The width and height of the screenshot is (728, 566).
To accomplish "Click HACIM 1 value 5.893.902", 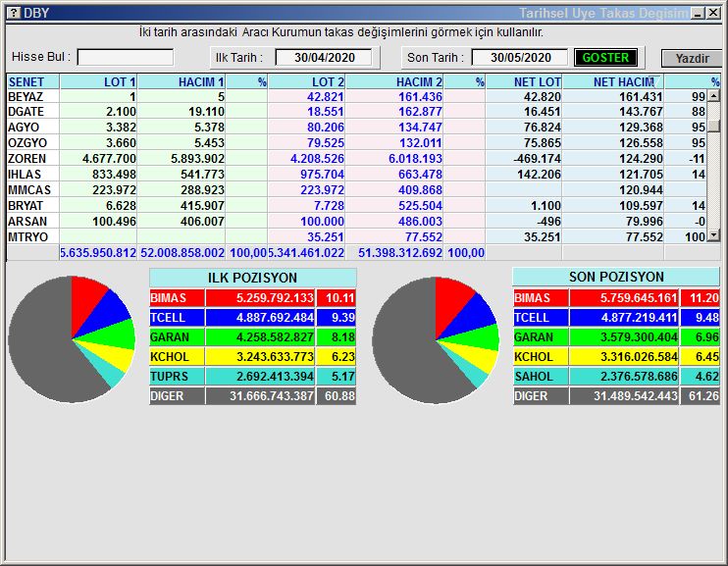I will [197, 158].
